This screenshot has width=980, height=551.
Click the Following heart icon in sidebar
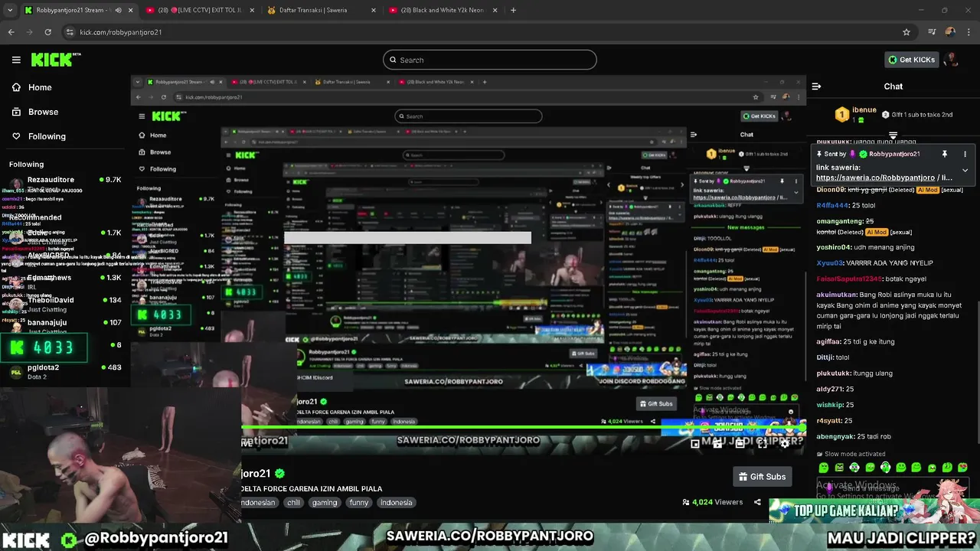[x=16, y=136]
